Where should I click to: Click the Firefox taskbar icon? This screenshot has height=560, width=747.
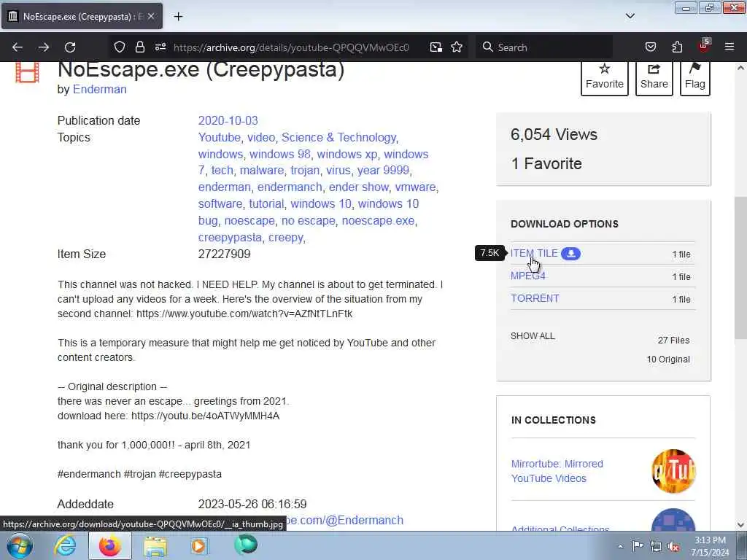pyautogui.click(x=109, y=545)
